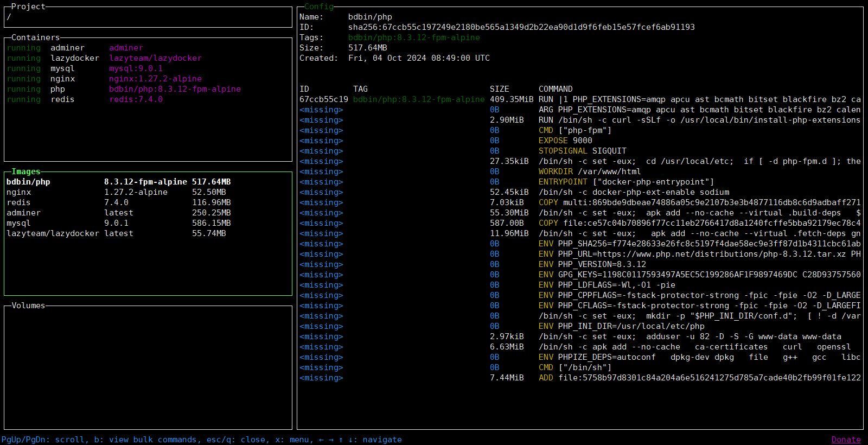Click the ENTRYPOINT docker-php-entrypoint layer command

pos(627,182)
